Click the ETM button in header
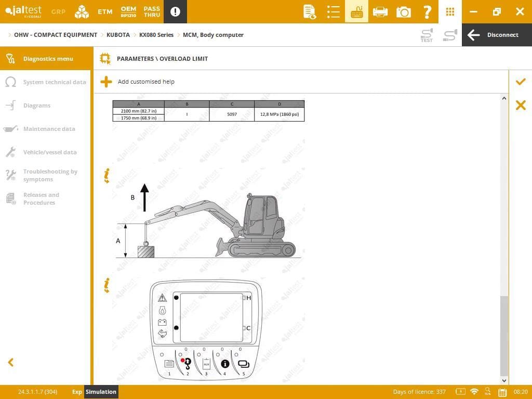 (105, 11)
